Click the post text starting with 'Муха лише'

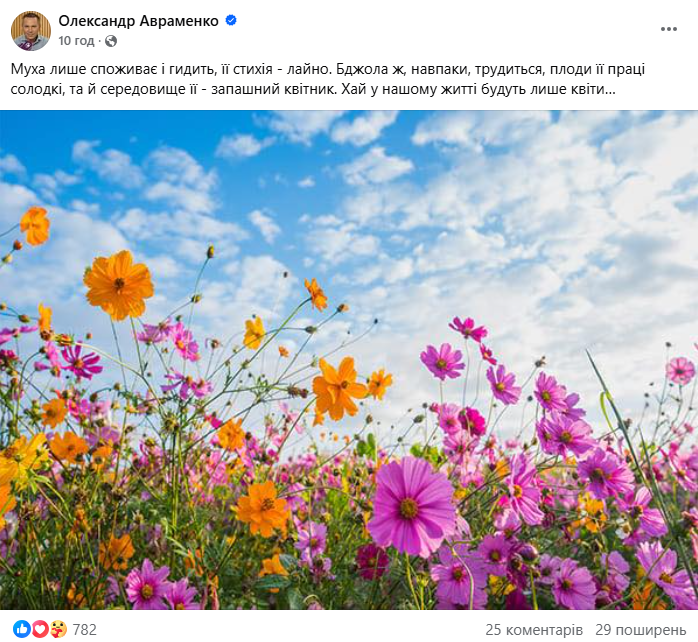(328, 79)
